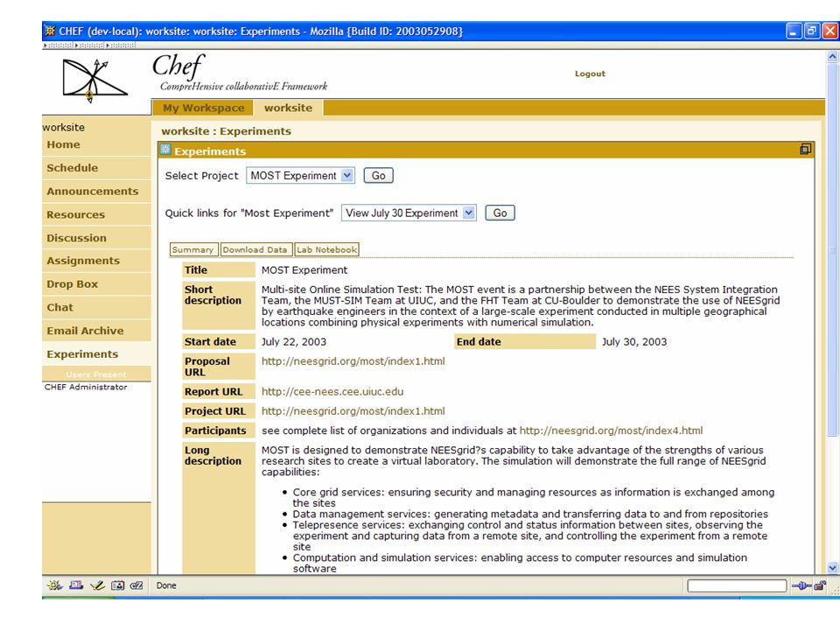Open Schedule in sidebar
The image size is (840, 630).
(x=73, y=168)
